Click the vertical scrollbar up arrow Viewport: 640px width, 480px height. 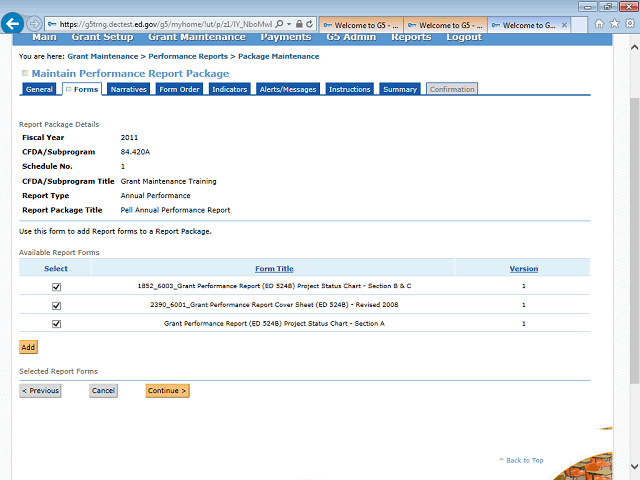click(x=634, y=47)
